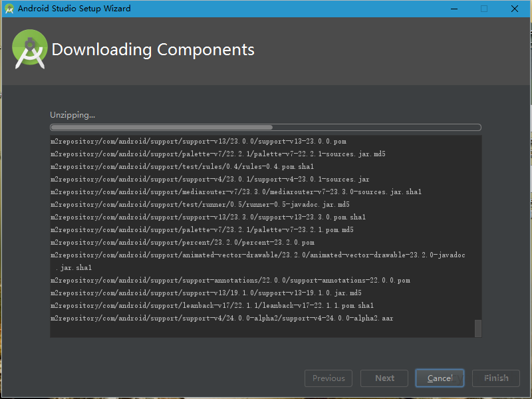The height and width of the screenshot is (399, 532).
Task: Click the unzipping progress bar
Action: [265, 127]
